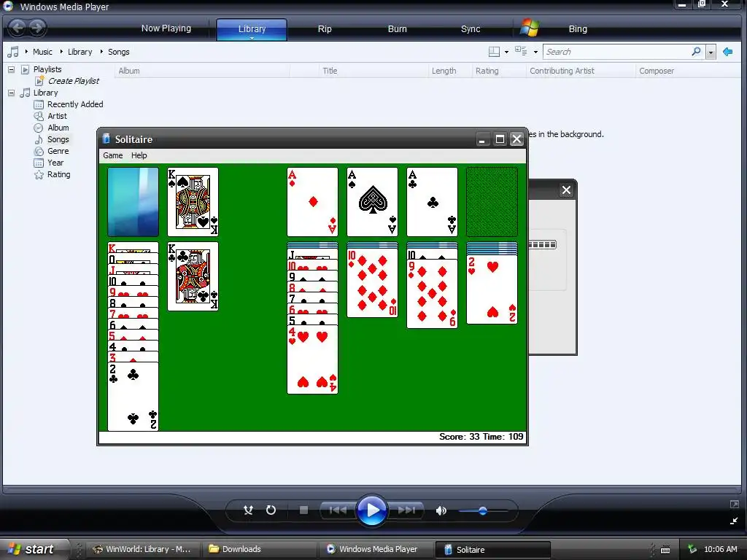Click the Stop playback button
Screen dimensions: 747x560
tap(303, 510)
